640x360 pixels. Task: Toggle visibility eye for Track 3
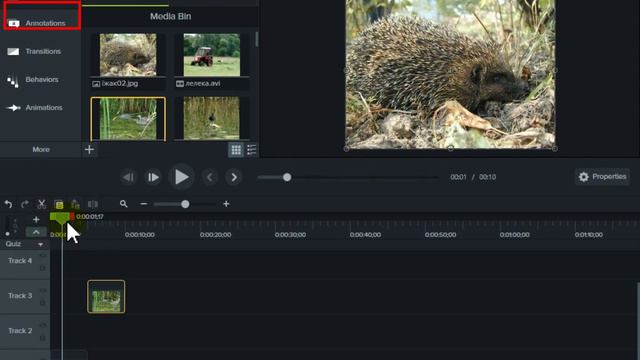point(43,290)
